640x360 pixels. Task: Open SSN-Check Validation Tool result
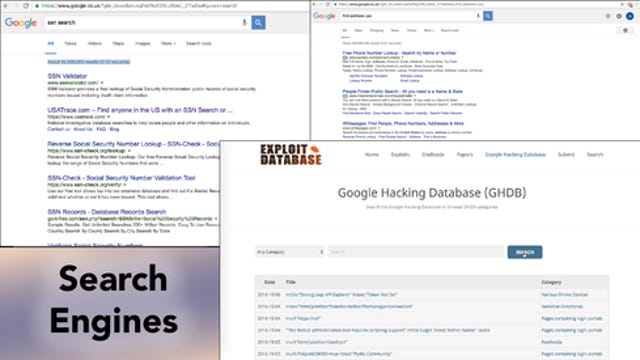click(121, 178)
